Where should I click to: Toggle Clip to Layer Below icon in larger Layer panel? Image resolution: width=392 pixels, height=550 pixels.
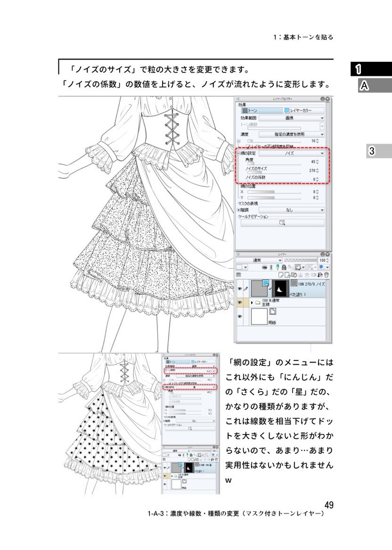coord(265,267)
